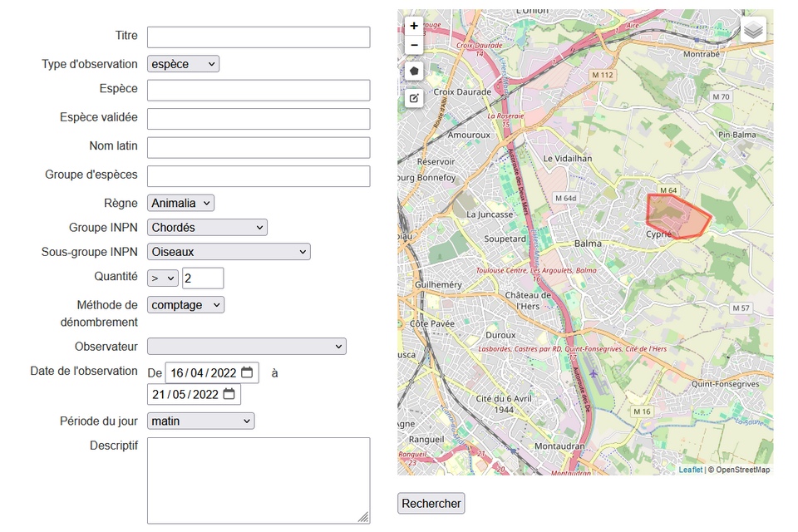Open the Leaflet attribution link
The width and height of the screenshot is (798, 532).
pos(690,470)
